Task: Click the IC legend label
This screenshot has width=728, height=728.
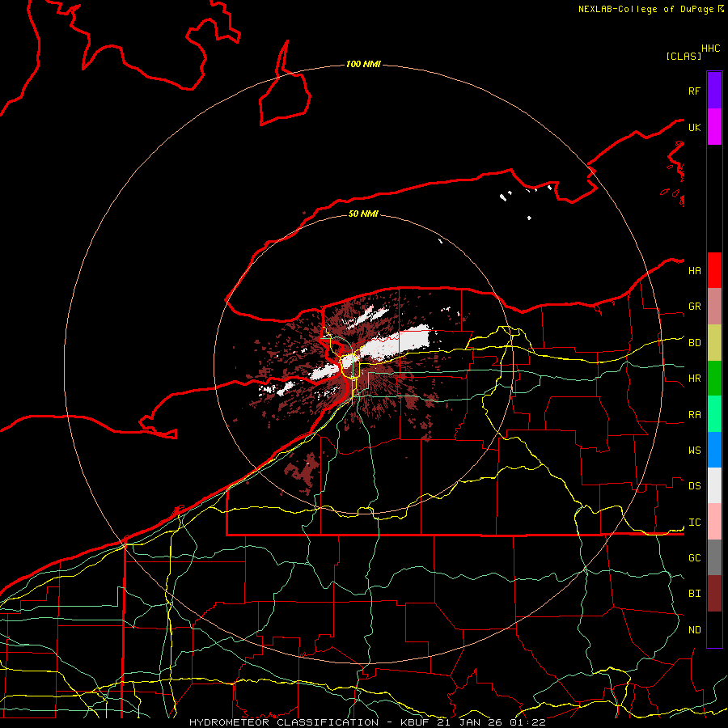Action: (694, 523)
